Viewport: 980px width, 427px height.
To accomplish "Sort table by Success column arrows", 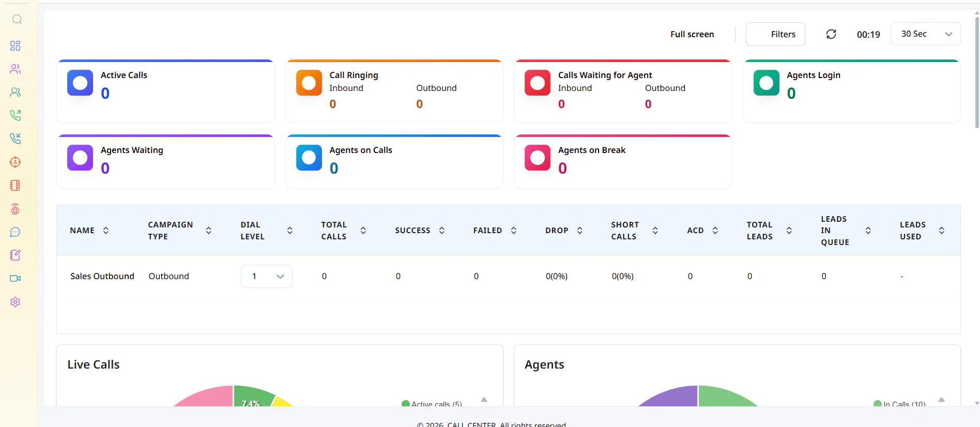I will coord(442,231).
